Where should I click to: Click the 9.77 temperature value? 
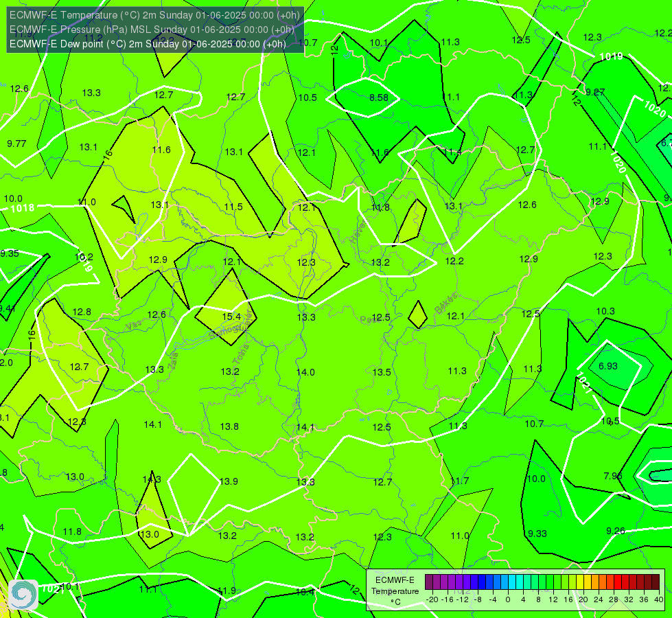(x=16, y=144)
